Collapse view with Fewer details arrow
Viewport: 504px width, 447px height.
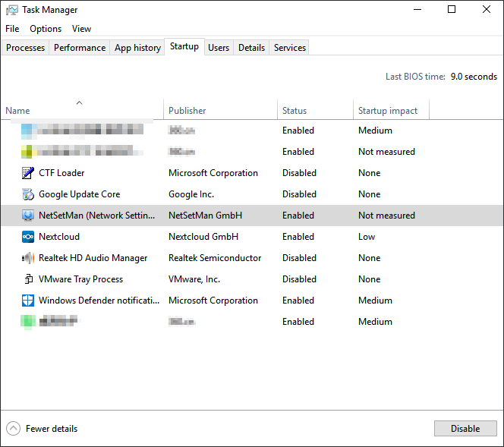pos(13,429)
